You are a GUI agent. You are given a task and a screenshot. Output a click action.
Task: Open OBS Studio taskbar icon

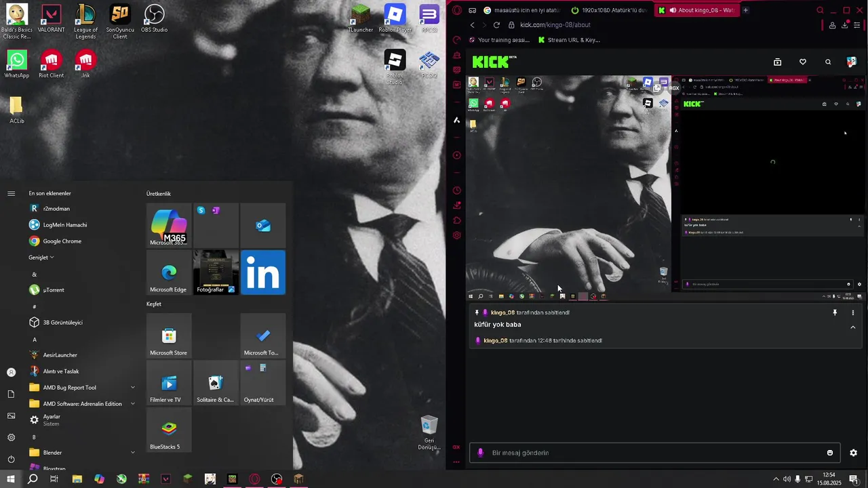click(x=277, y=479)
